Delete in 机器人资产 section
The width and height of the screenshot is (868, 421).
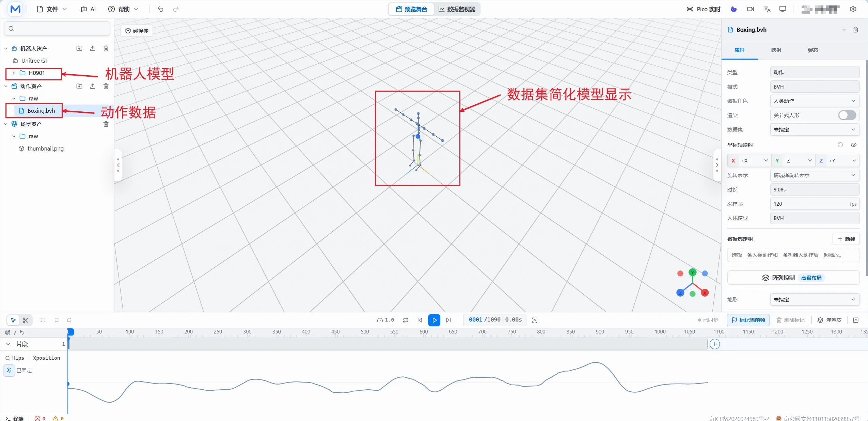[x=106, y=48]
